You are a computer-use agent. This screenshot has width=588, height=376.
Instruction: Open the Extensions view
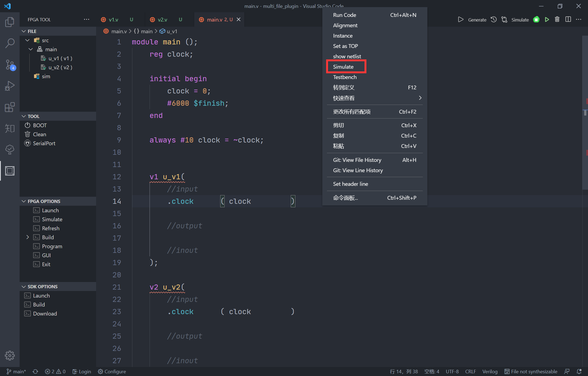[x=10, y=107]
